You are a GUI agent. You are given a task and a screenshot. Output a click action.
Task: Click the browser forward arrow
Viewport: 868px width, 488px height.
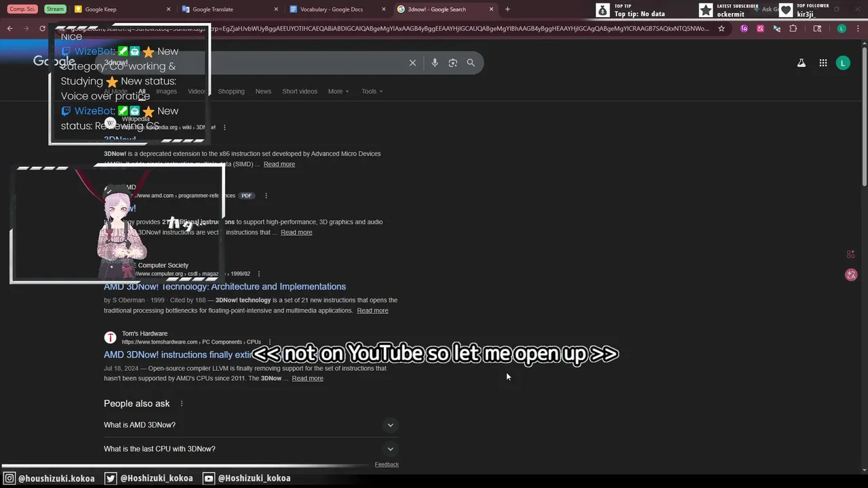[26, 28]
